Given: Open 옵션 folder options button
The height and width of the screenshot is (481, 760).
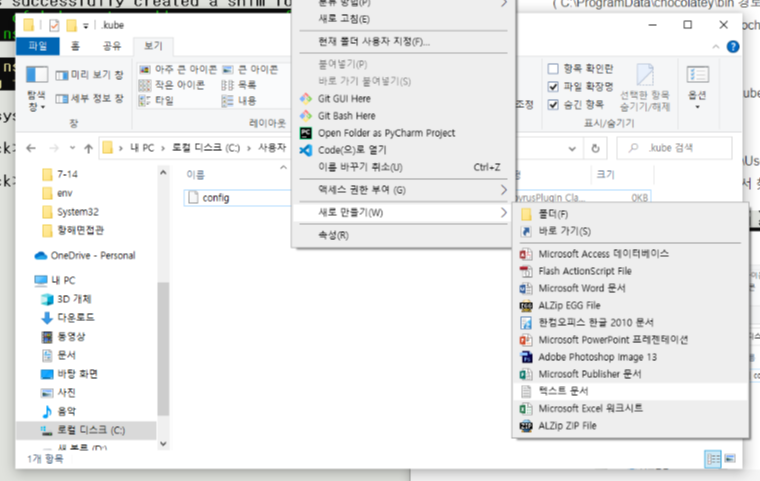Looking at the screenshot, I should point(697,87).
